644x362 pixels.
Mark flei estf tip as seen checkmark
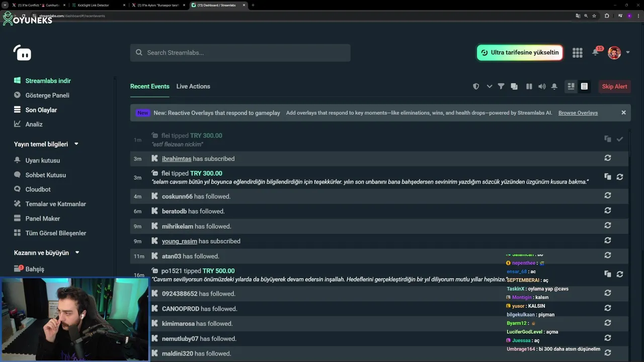620,139
